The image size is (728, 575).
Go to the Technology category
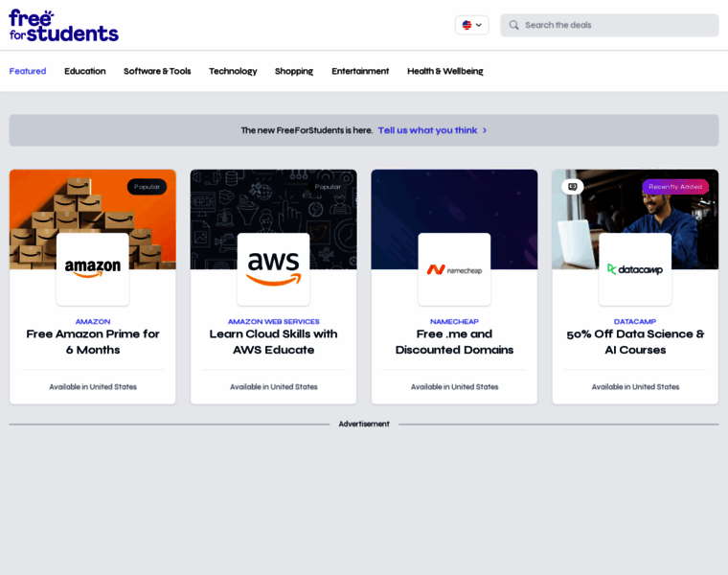233,71
